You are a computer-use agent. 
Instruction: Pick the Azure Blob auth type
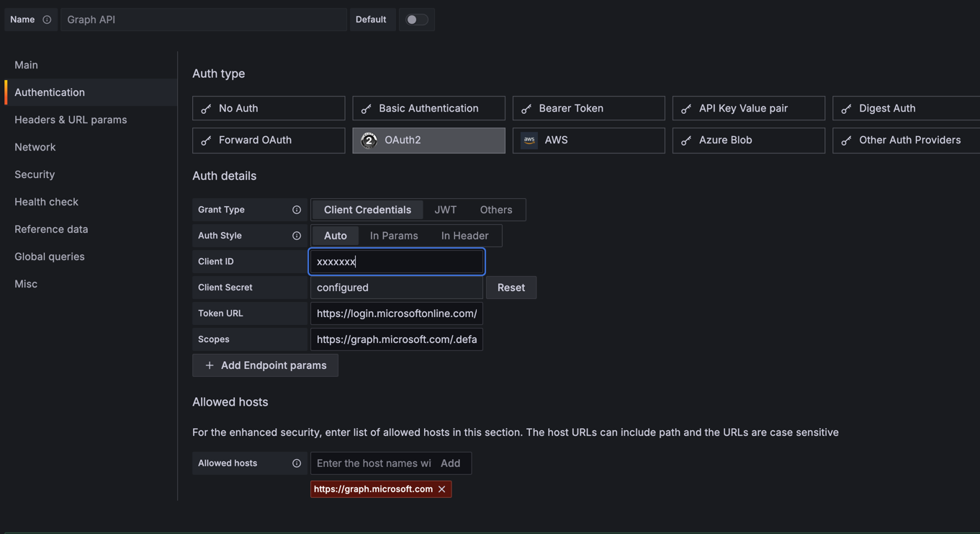(x=748, y=140)
